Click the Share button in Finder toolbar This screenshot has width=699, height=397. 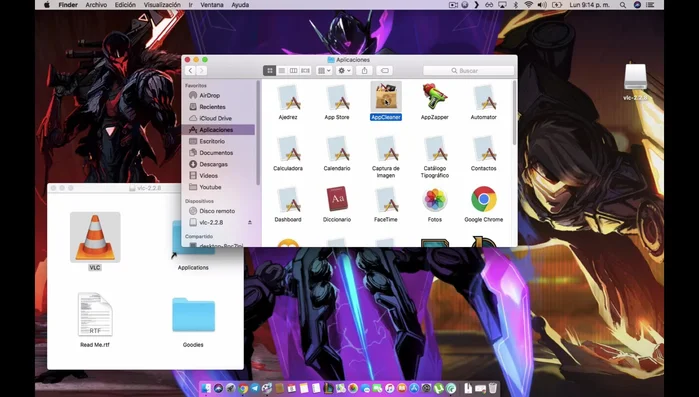pyautogui.click(x=364, y=70)
